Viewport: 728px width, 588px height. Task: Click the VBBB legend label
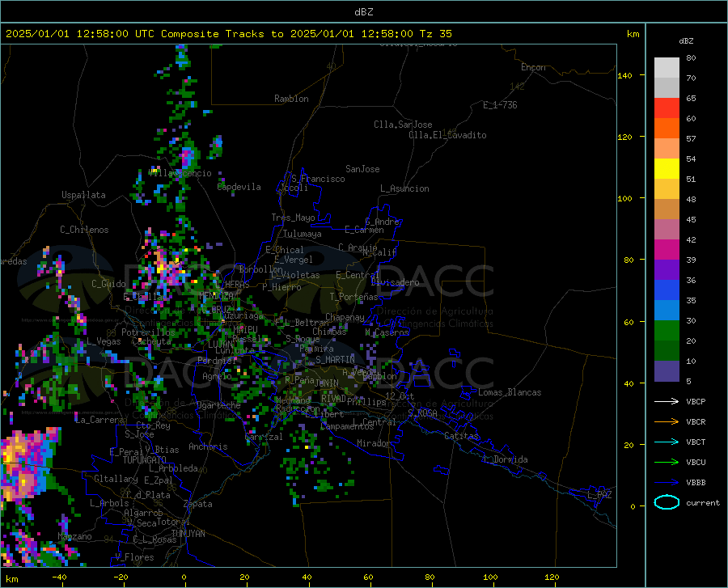pyautogui.click(x=696, y=483)
